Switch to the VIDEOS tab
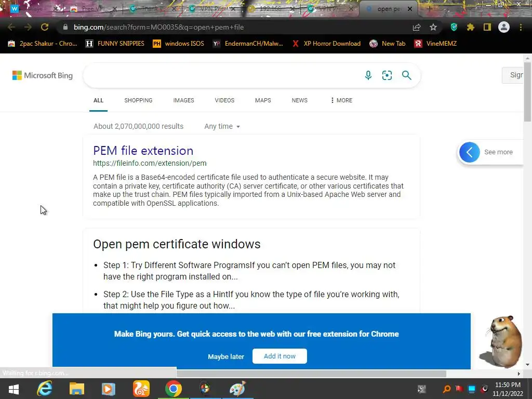Viewport: 532px width, 399px height. pyautogui.click(x=224, y=100)
